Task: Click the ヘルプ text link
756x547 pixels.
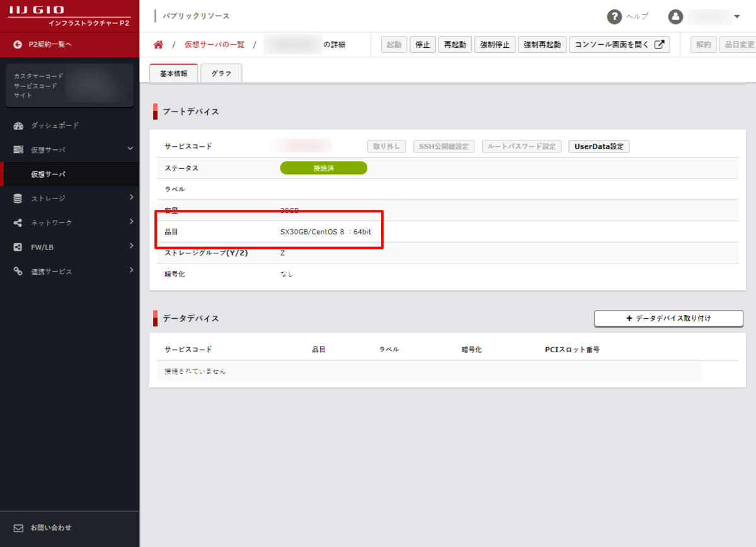Action: 636,16
